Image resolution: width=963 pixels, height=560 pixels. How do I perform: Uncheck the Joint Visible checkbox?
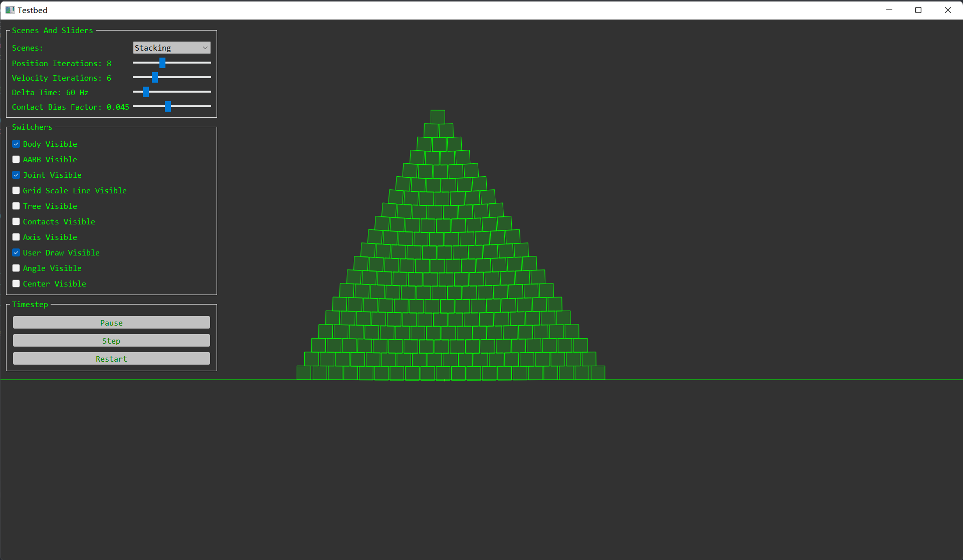click(x=16, y=175)
